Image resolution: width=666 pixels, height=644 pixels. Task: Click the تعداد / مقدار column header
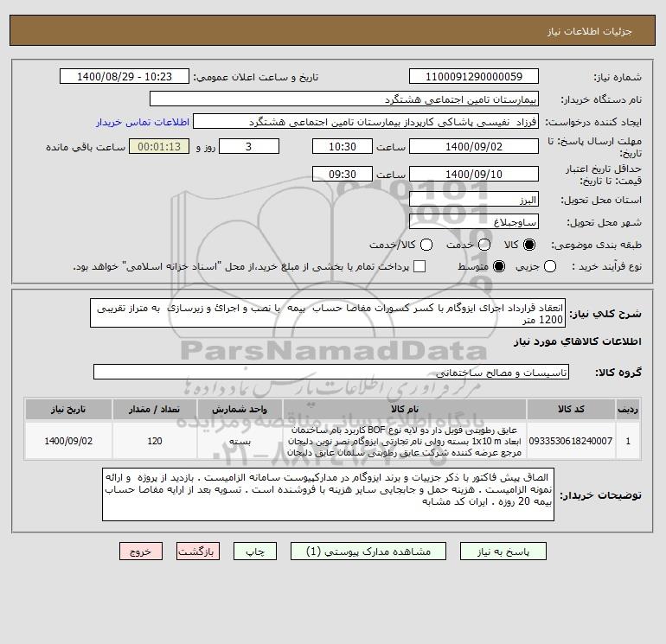tap(155, 409)
